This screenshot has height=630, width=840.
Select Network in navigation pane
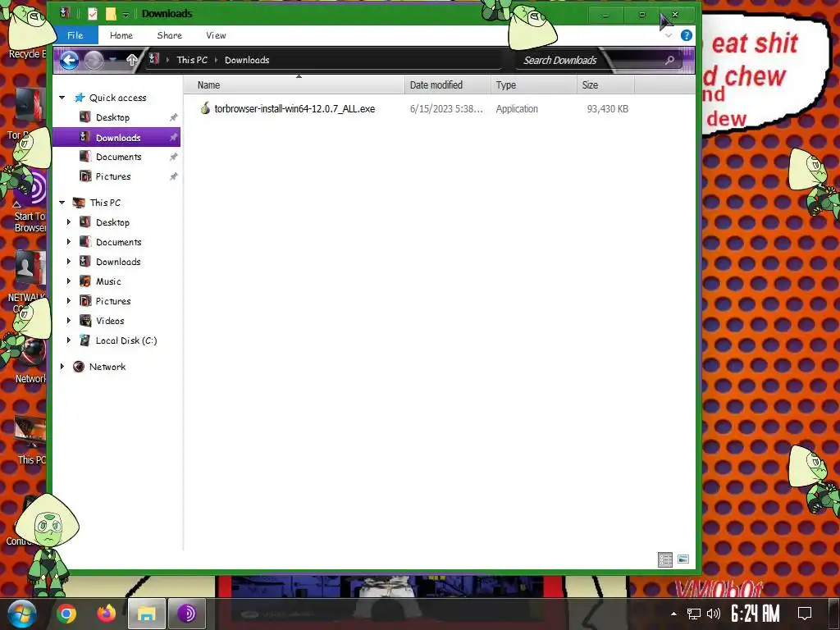click(107, 367)
